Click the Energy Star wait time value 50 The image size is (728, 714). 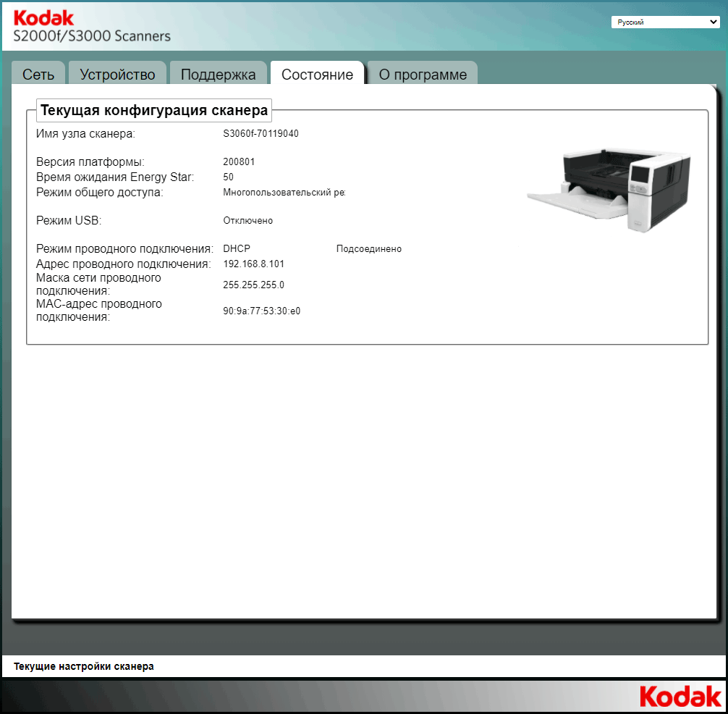229,177
